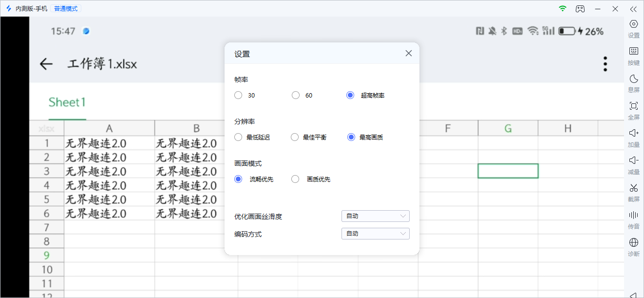Select the Sheet1 tab
644x298 pixels.
pos(67,102)
